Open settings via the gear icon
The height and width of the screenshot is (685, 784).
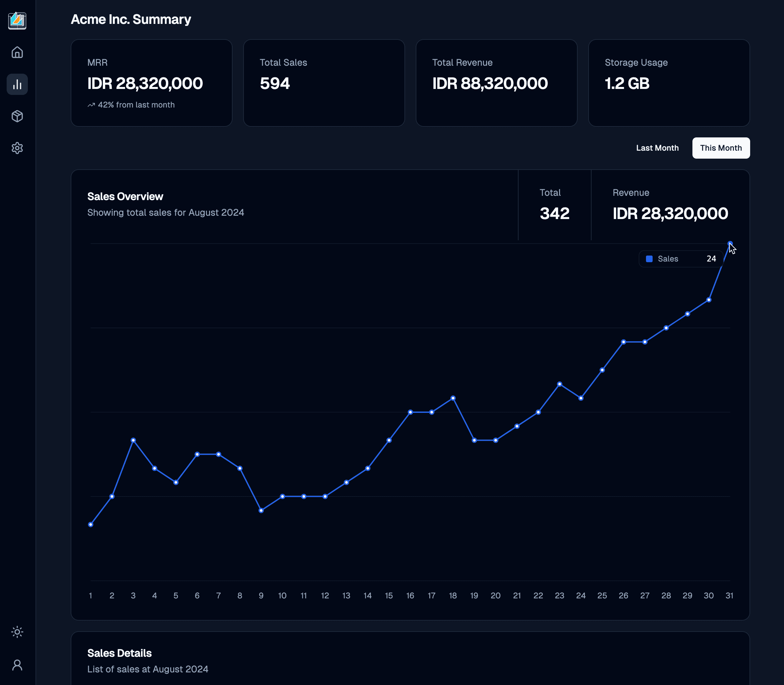click(17, 148)
